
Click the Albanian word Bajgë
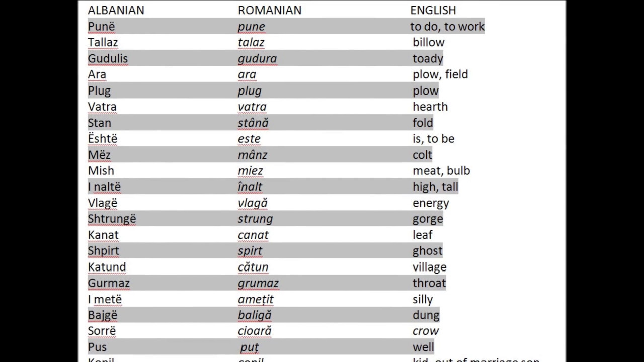tap(102, 315)
